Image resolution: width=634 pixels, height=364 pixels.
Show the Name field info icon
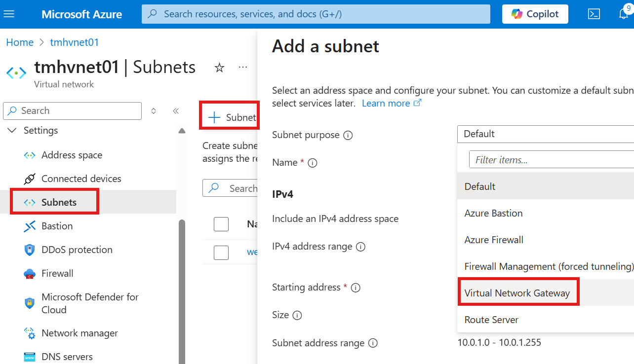click(312, 163)
